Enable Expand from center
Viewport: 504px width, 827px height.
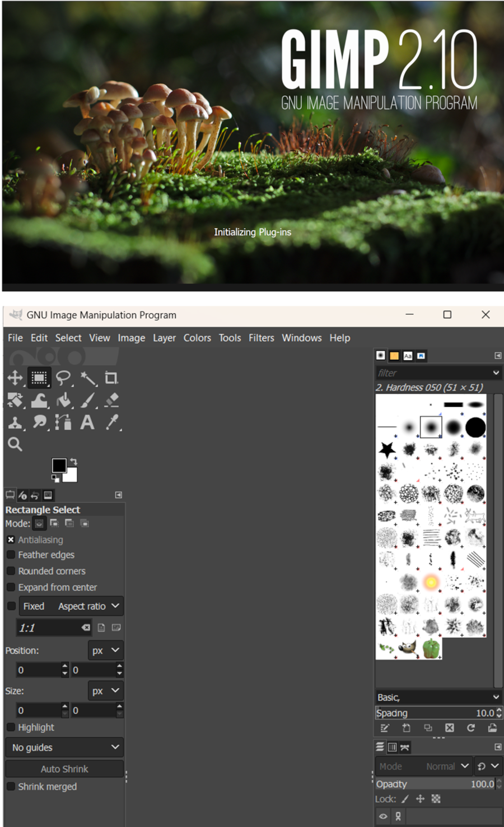point(11,587)
